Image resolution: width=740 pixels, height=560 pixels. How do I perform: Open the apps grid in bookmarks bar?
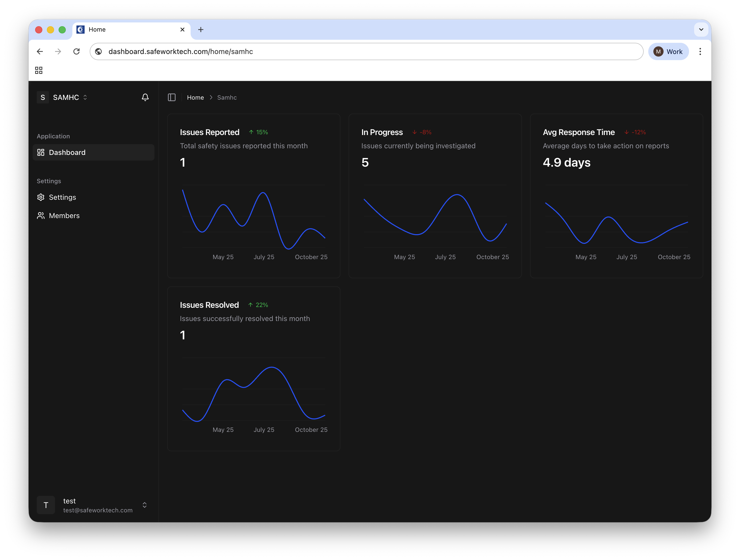pos(39,70)
